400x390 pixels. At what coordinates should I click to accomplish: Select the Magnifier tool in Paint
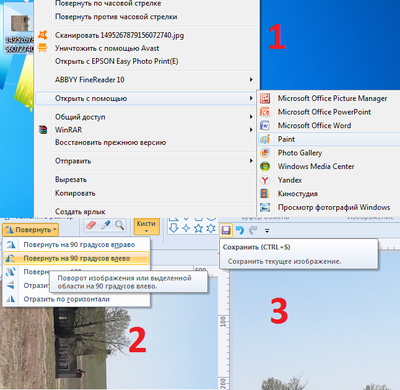coord(119,225)
